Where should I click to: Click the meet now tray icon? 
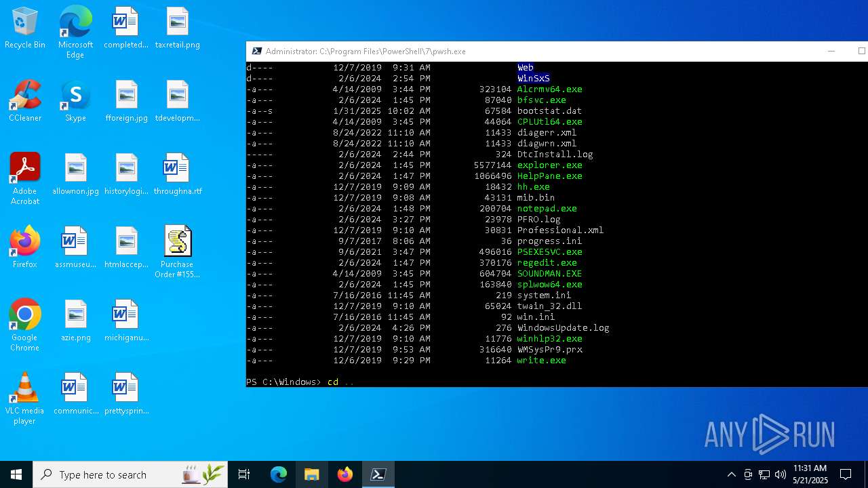[x=748, y=474]
